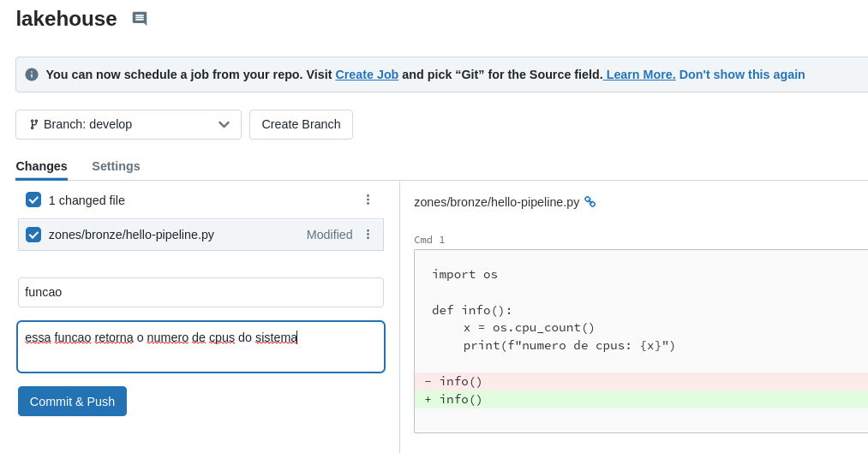Image resolution: width=868 pixels, height=453 pixels.
Task: Click the comment icon beside lakehouse title
Action: click(140, 19)
